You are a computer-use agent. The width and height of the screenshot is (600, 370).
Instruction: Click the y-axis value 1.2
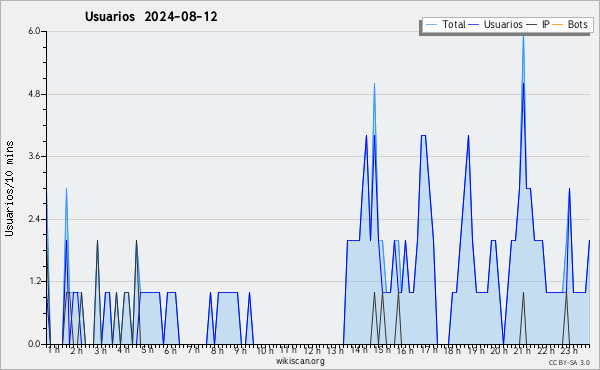point(34,282)
